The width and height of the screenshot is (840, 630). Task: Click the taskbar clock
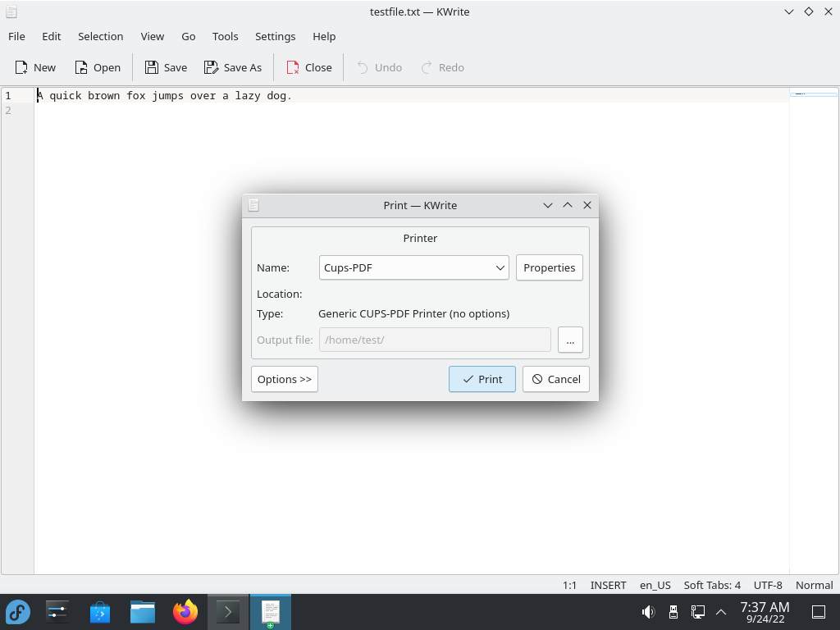(x=765, y=612)
